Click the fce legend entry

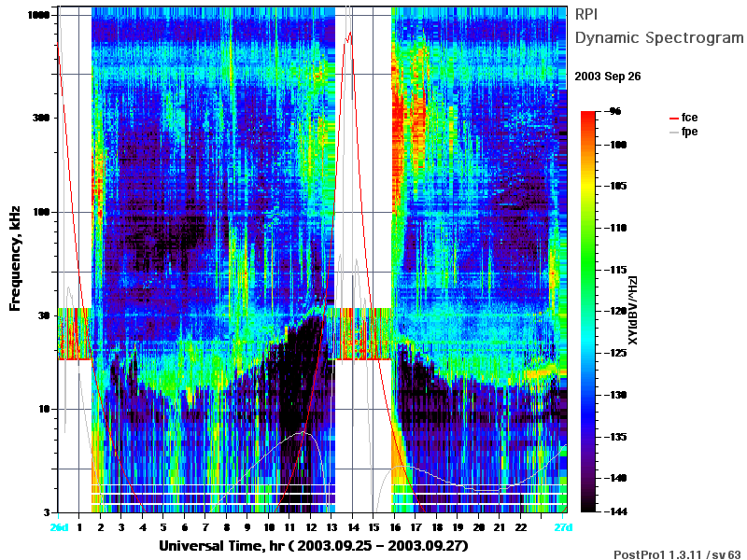(684, 118)
